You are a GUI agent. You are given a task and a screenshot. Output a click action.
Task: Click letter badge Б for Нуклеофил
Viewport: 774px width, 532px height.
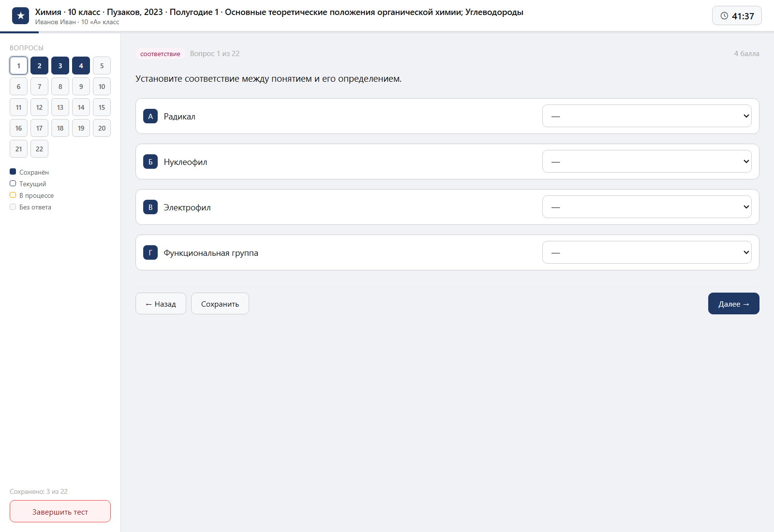coord(150,162)
